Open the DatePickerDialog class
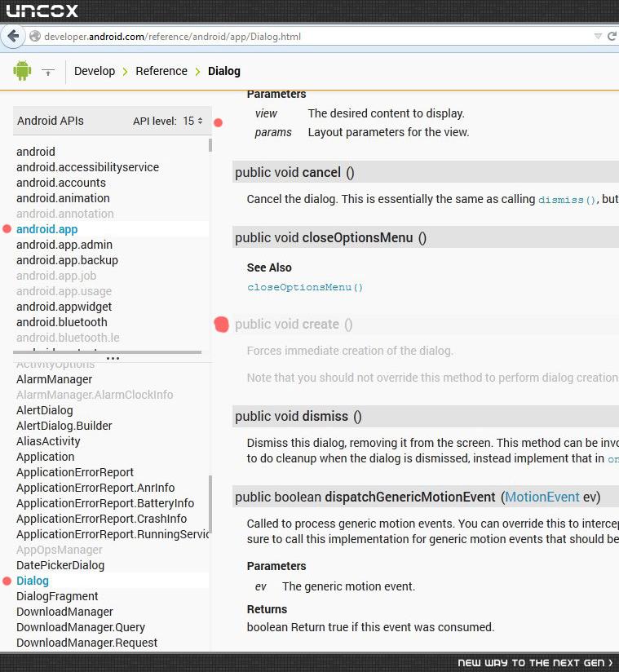The width and height of the screenshot is (619, 672). coord(60,565)
